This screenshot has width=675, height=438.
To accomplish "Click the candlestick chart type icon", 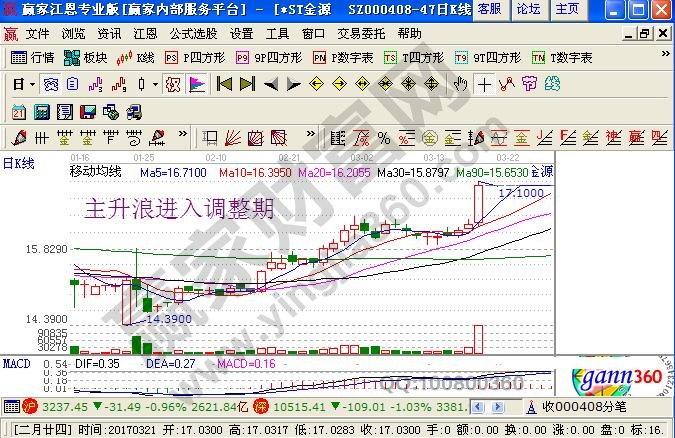I will [141, 84].
